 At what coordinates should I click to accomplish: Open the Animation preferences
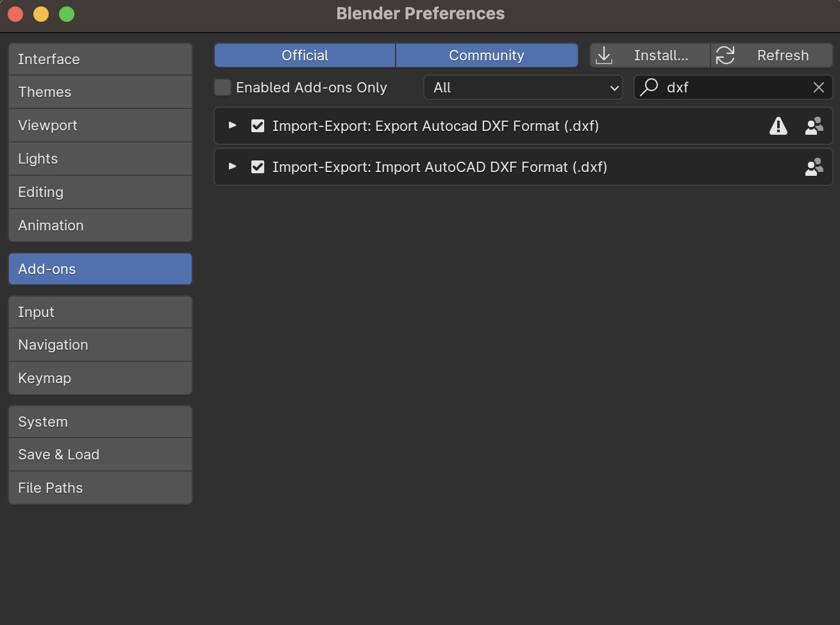[100, 225]
